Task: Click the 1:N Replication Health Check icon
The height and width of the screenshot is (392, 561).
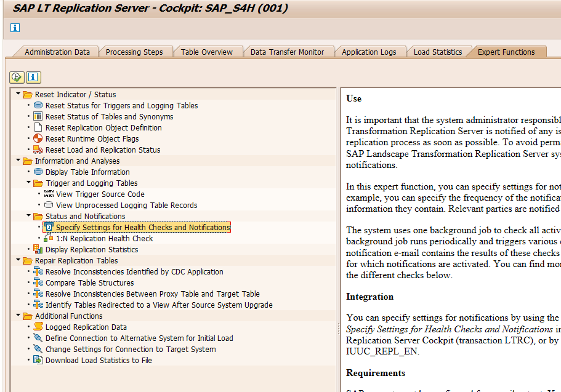Action: [x=49, y=238]
